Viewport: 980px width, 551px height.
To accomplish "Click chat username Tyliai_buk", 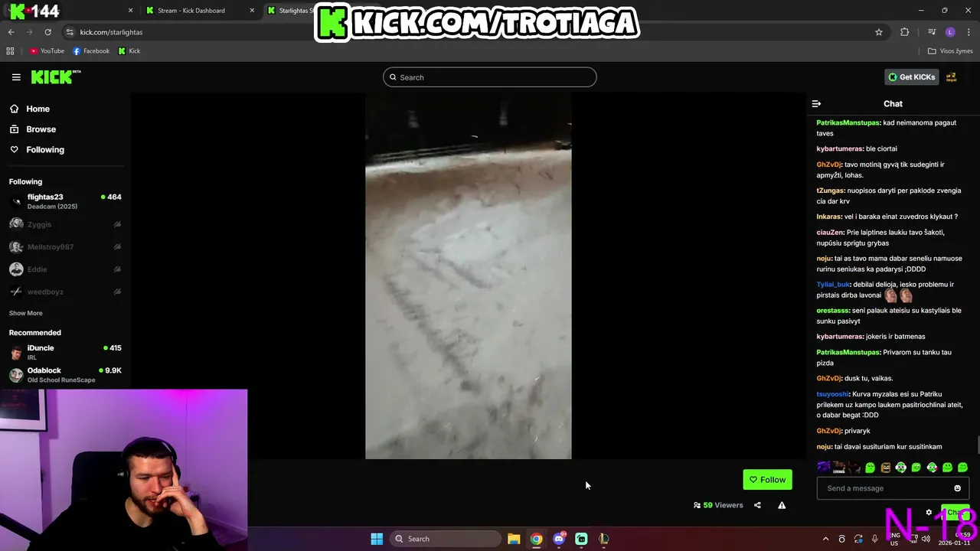I will point(833,285).
